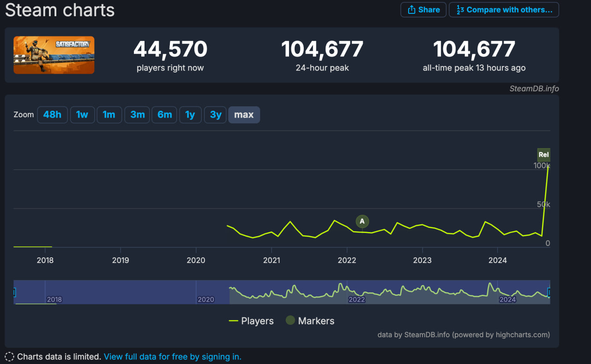
Task: Click the SteamDB.info credit text
Action: coord(534,89)
